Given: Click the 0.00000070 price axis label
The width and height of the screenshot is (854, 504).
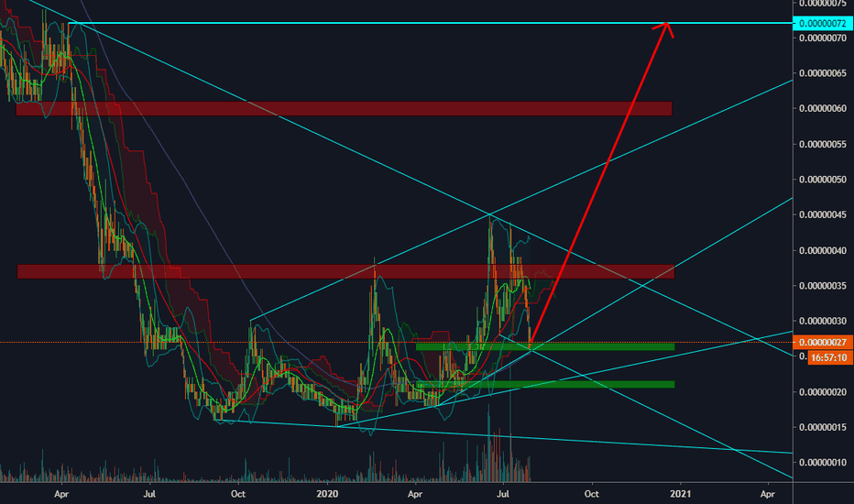Looking at the screenshot, I should [x=823, y=38].
